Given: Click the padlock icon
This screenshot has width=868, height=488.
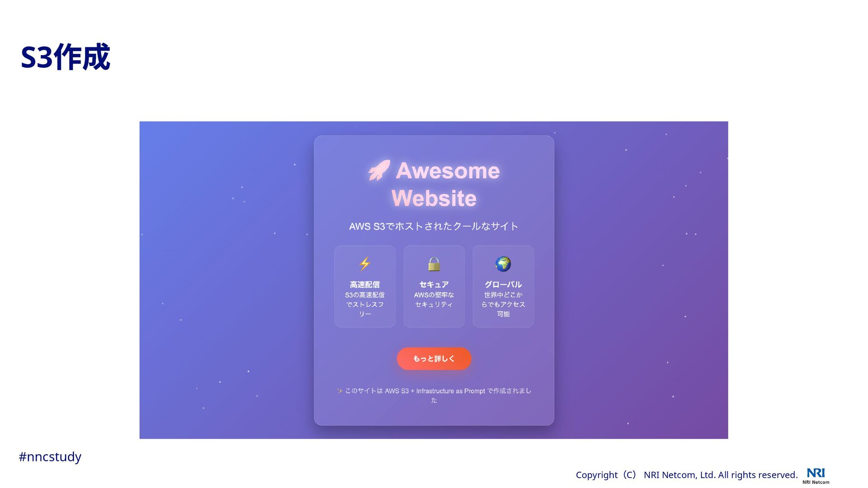Looking at the screenshot, I should pyautogui.click(x=434, y=264).
